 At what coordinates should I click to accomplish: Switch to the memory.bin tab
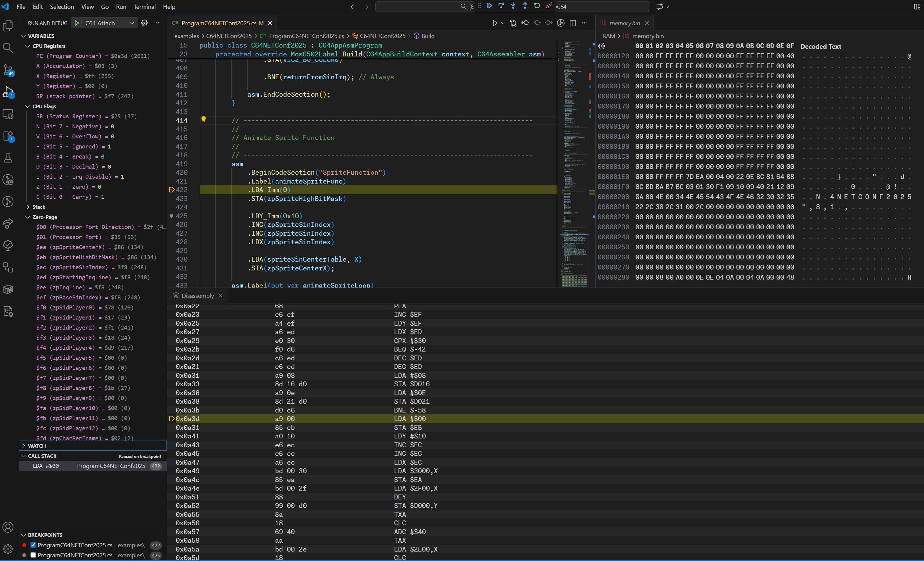624,23
